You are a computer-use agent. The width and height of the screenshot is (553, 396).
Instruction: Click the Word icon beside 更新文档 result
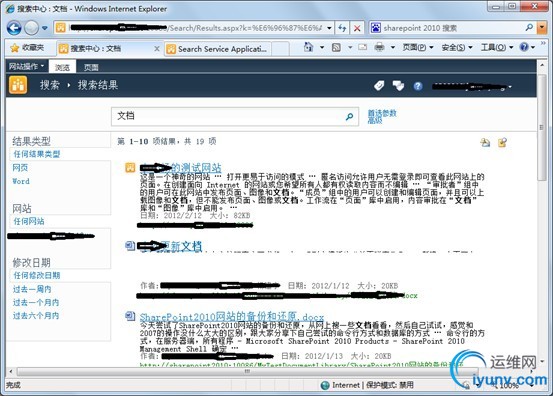click(x=130, y=245)
